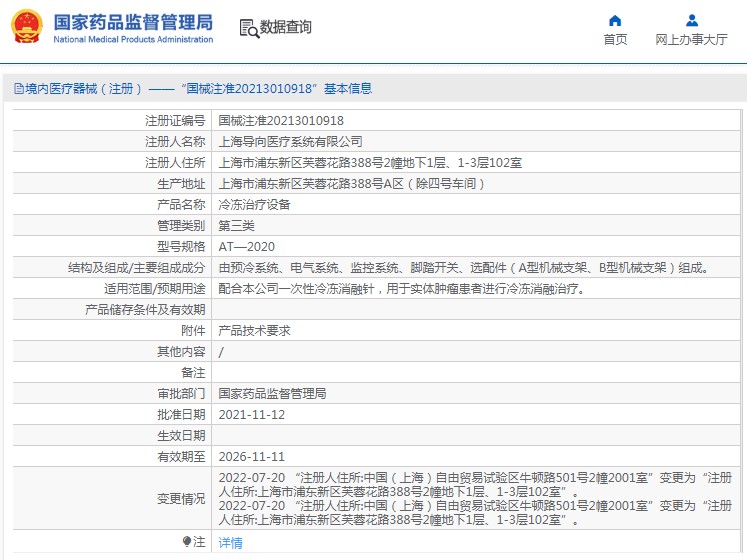Click the 数据查询 heading text
This screenshot has width=747, height=560.
[x=285, y=27]
